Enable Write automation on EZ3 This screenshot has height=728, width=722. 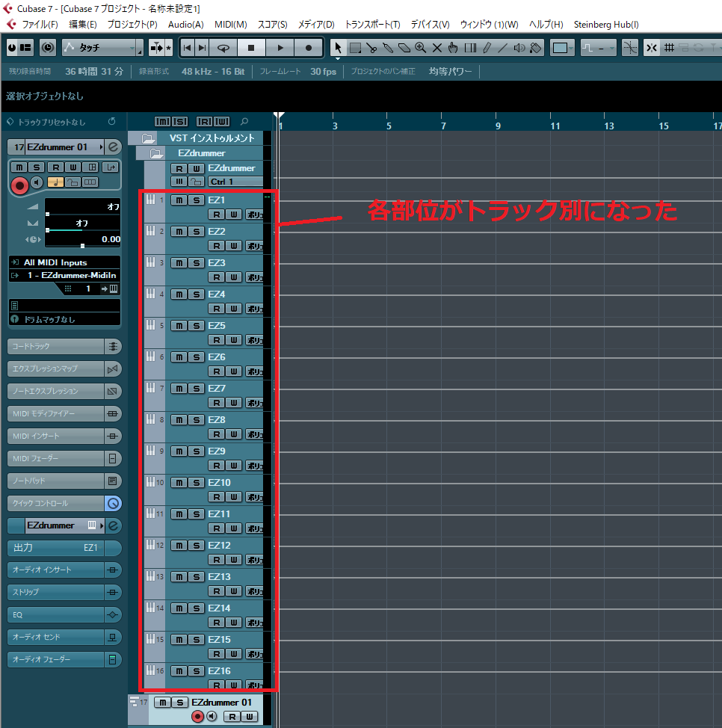click(233, 277)
